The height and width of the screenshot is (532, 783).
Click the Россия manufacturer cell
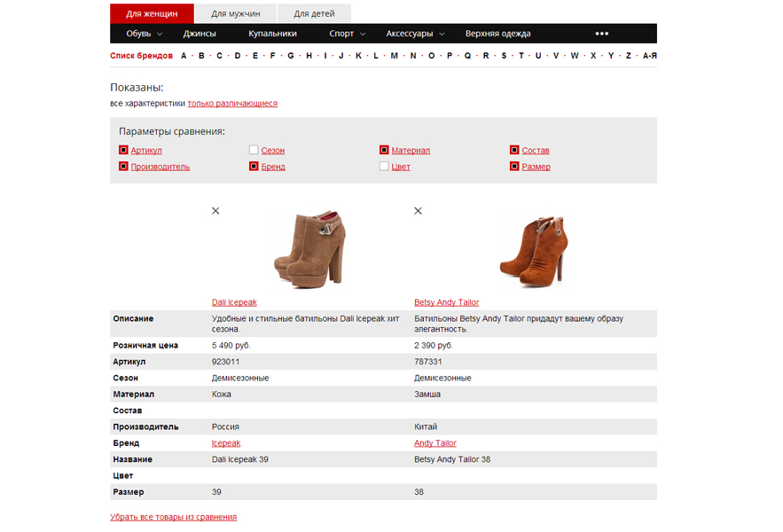[x=225, y=426]
